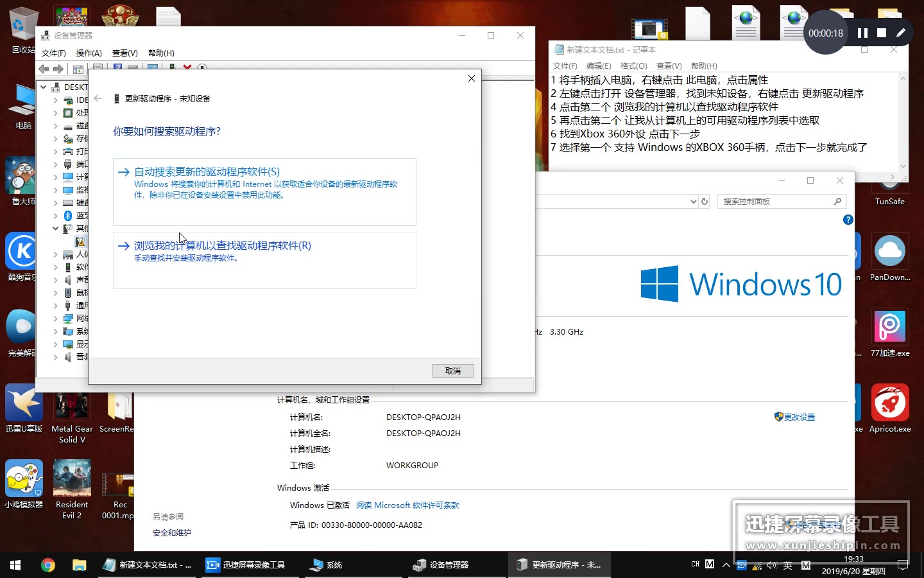Viewport: 924px width, 578px height.
Task: Select the unknown device with warning icon
Action: click(80, 241)
